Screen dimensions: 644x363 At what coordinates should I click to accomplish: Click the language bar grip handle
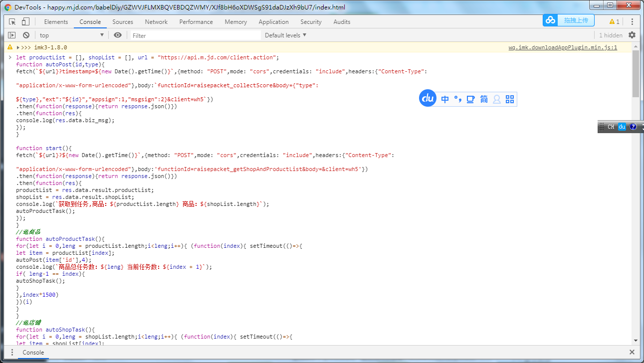pyautogui.click(x=602, y=127)
